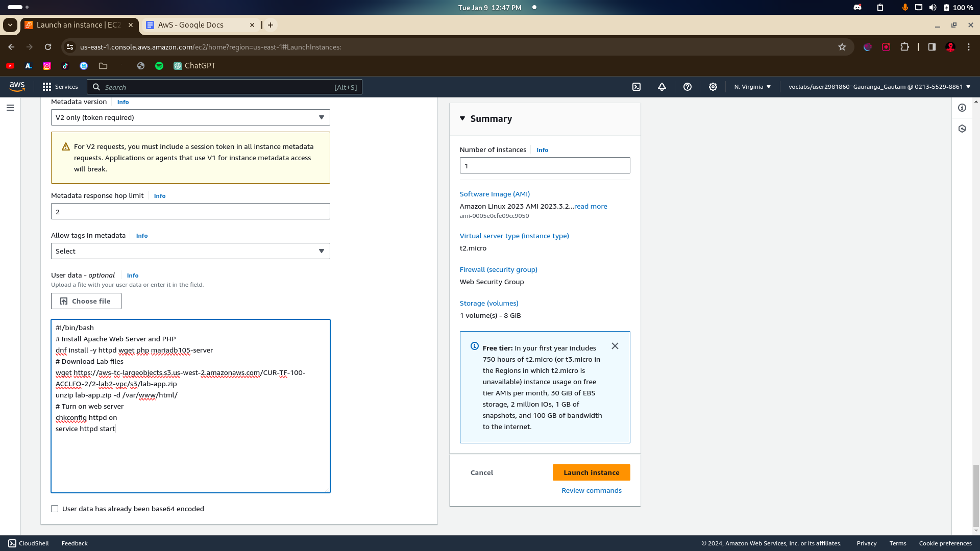Open the left hamburger navigation menu
This screenshot has width=980, height=551.
[10, 108]
